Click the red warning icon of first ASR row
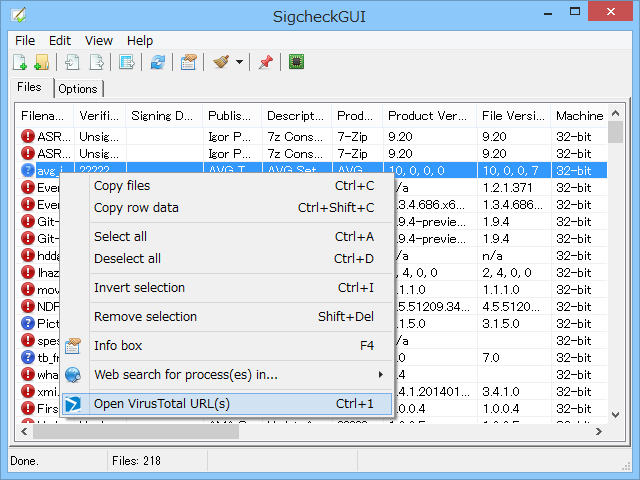Viewport: 640px width, 480px height. pyautogui.click(x=28, y=136)
